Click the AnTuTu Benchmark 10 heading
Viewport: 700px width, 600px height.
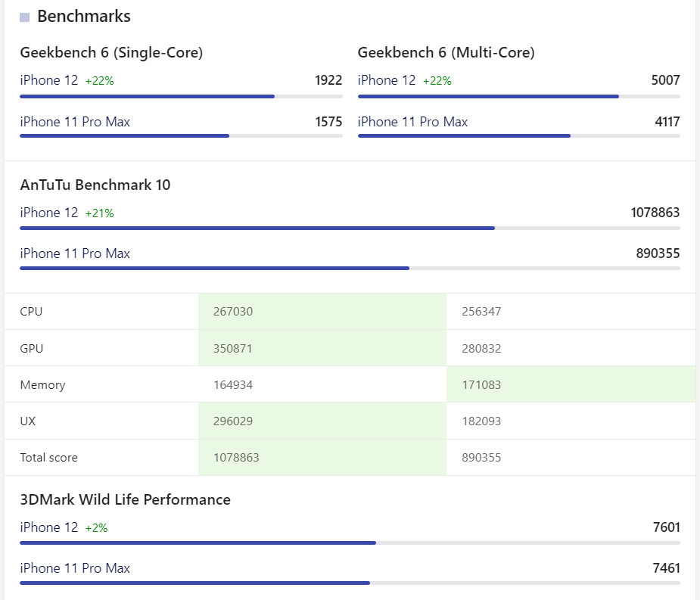pos(95,185)
